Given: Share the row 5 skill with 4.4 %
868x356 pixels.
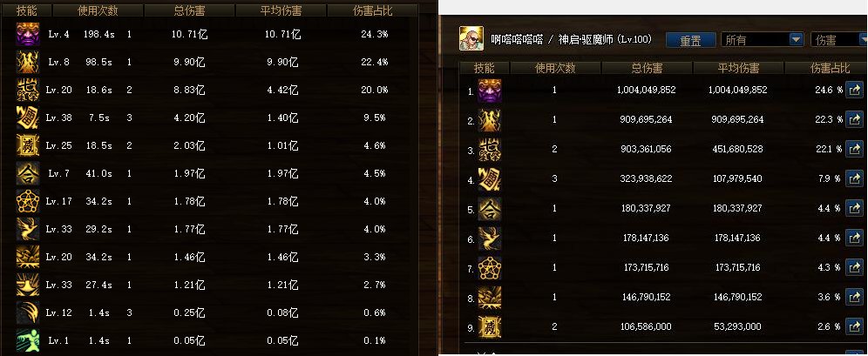Looking at the screenshot, I should 855,208.
